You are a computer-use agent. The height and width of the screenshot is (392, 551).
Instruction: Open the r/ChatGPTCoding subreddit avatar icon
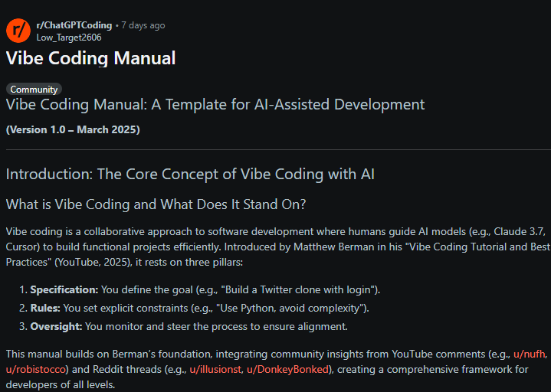(18, 31)
